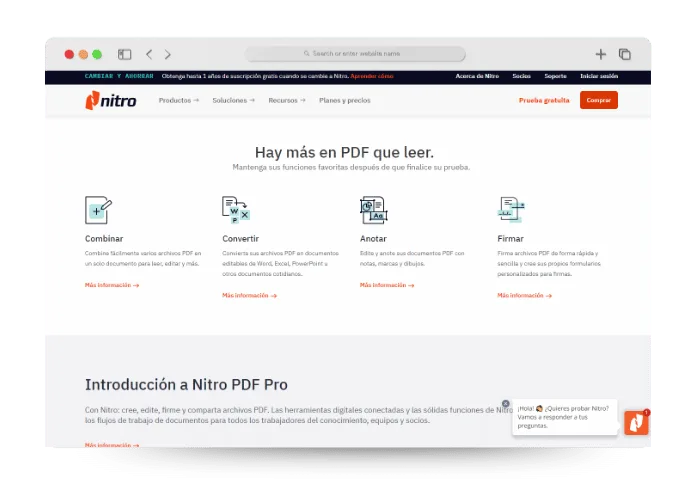Open the Nitro chat widget icon
700x500 pixels.
(636, 423)
